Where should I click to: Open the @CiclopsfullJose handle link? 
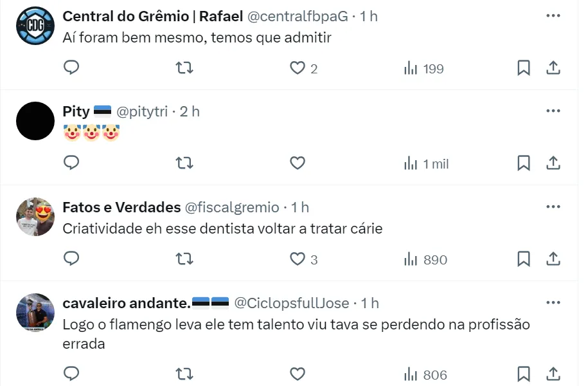point(291,303)
